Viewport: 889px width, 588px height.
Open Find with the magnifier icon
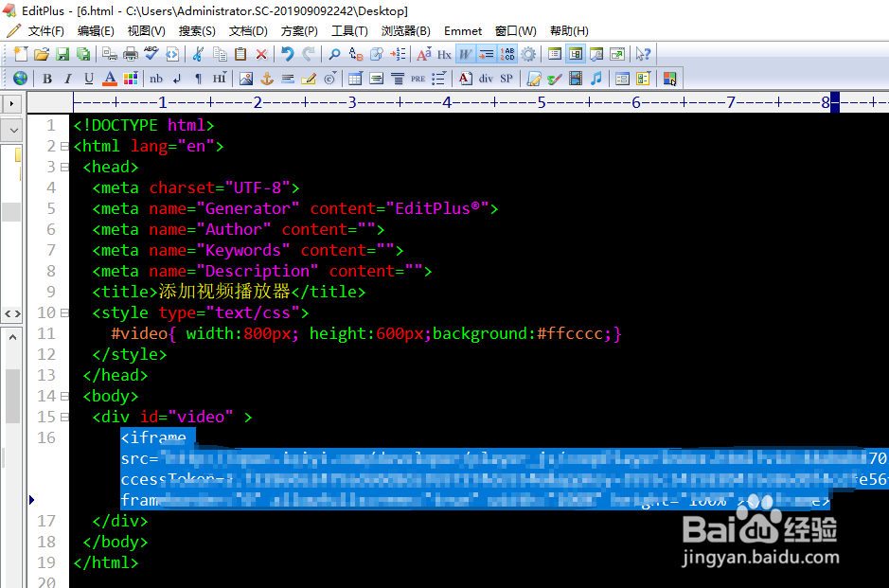pos(334,54)
